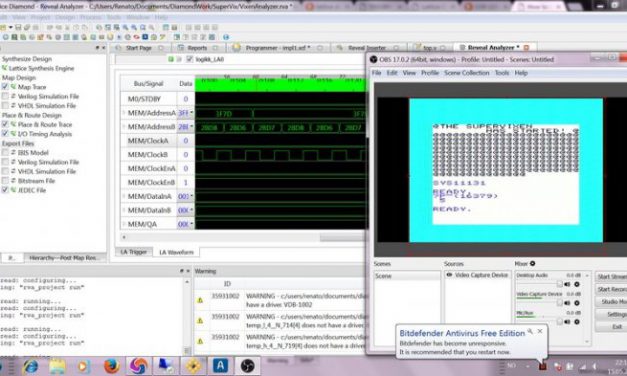Switch to OBS Studio taskbar icon
627x376 pixels.
247,366
